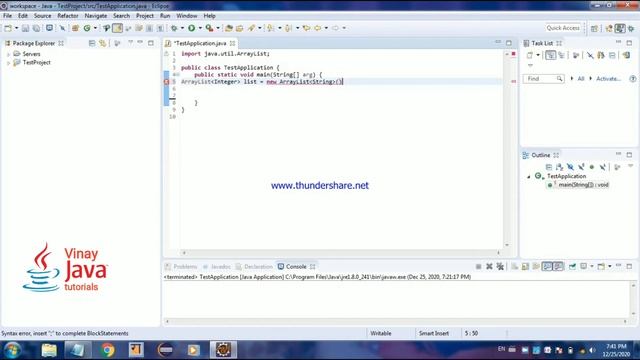Click the New Java Class green icon
Screen dimensions: 640x360
87,28
